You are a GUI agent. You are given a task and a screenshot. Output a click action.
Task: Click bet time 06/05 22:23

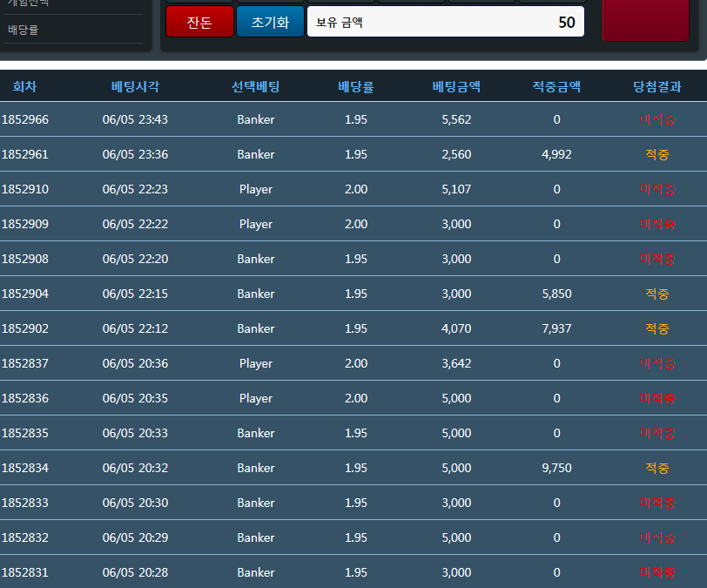coord(135,189)
